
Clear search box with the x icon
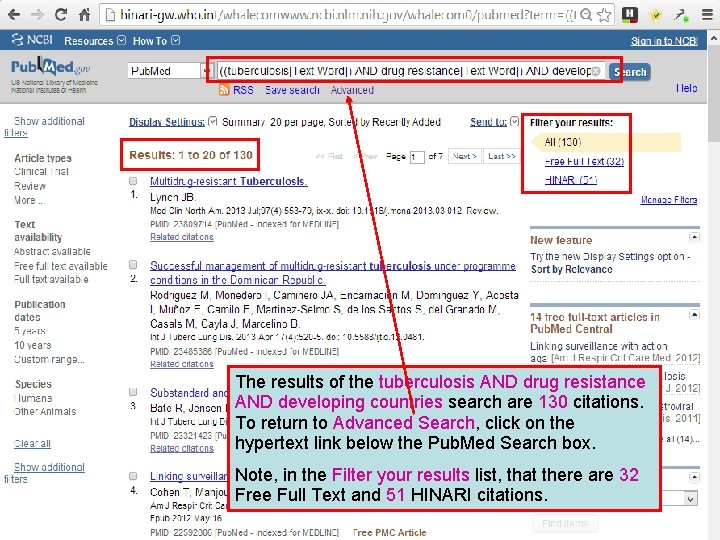[x=596, y=71]
